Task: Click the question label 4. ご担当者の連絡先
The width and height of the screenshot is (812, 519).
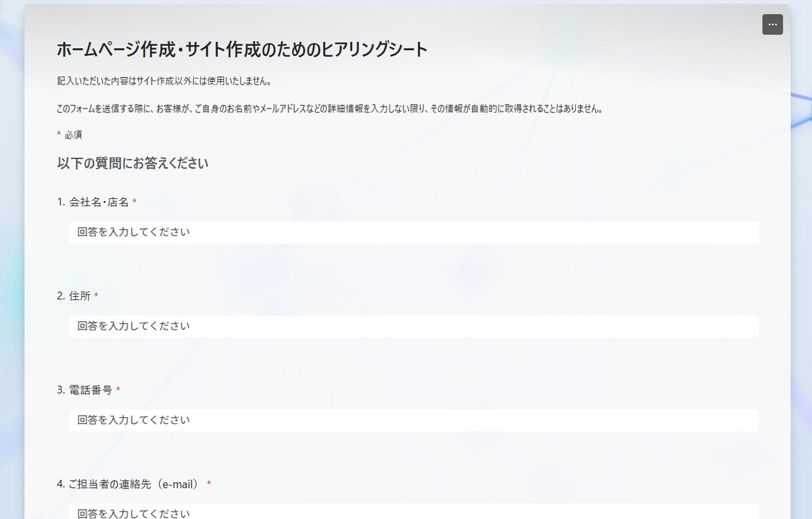Action: pos(134,484)
